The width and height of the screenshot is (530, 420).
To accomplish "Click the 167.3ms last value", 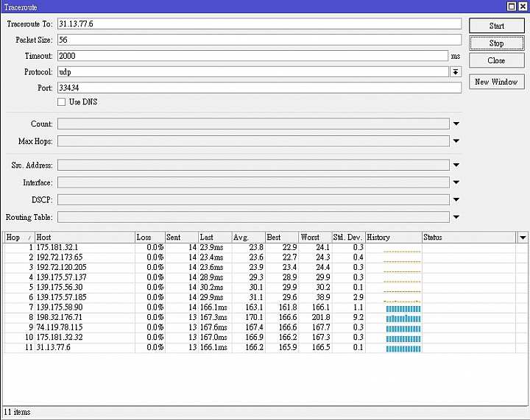I will (x=213, y=317).
